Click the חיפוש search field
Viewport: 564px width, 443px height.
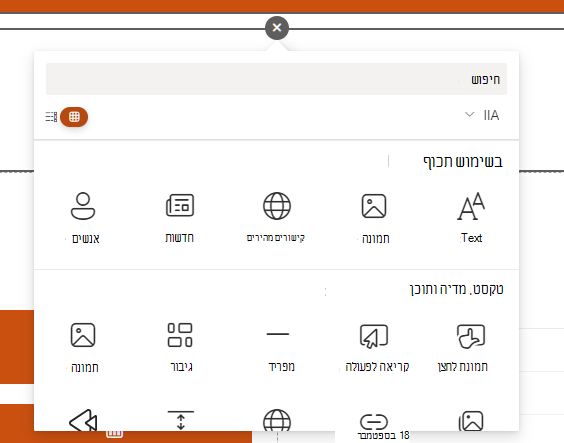(276, 79)
